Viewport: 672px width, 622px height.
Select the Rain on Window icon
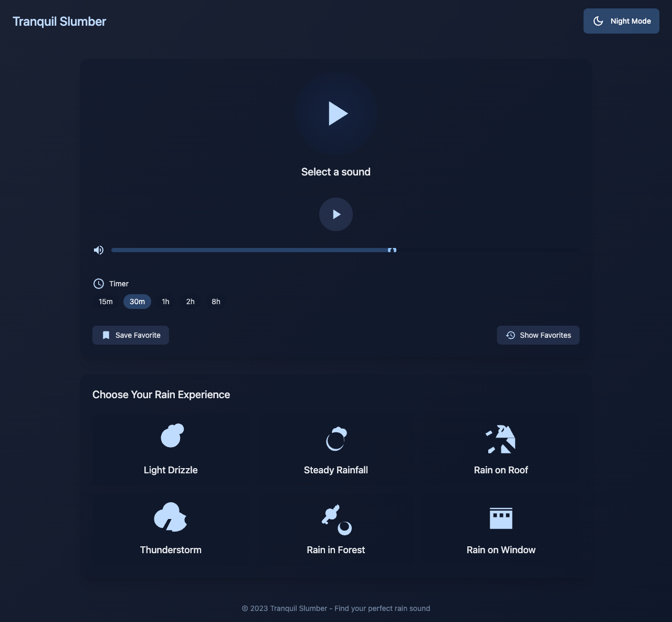(x=501, y=518)
